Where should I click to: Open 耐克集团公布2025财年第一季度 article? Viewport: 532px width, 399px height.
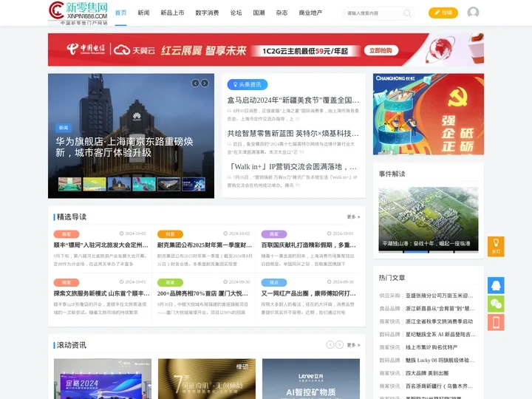205,245
